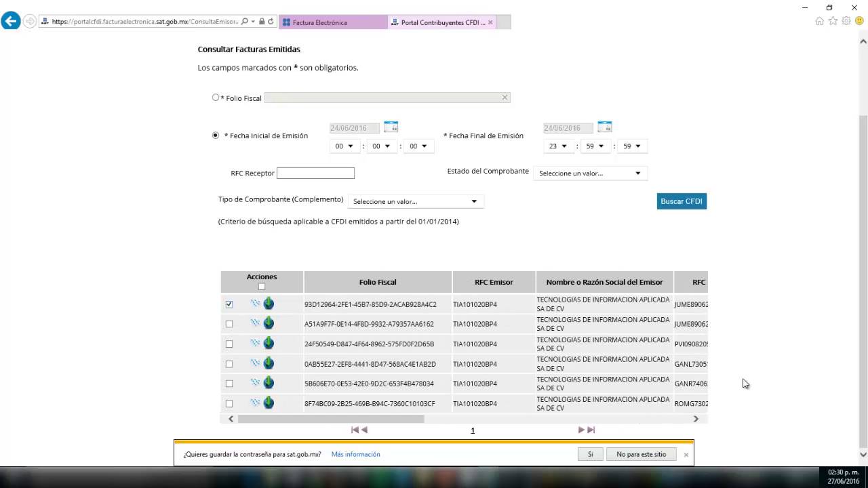
Task: Download invoice with folio 93D12964
Action: [x=269, y=304]
